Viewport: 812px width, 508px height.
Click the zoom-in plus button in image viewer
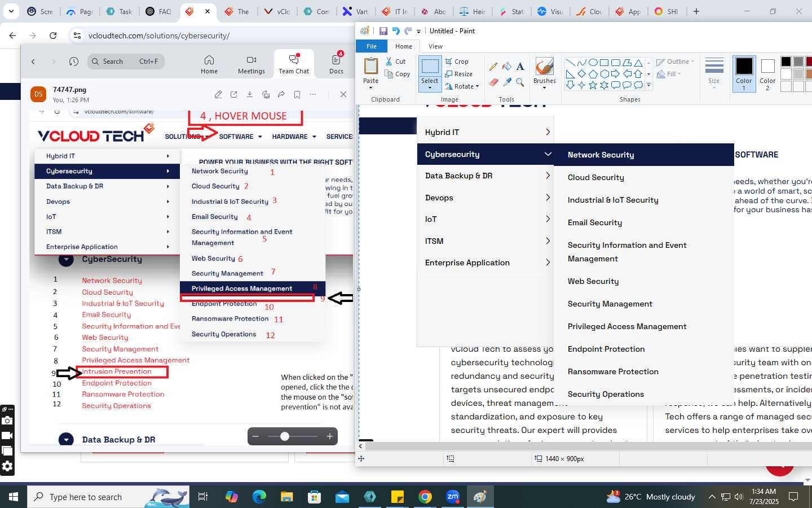coord(330,436)
